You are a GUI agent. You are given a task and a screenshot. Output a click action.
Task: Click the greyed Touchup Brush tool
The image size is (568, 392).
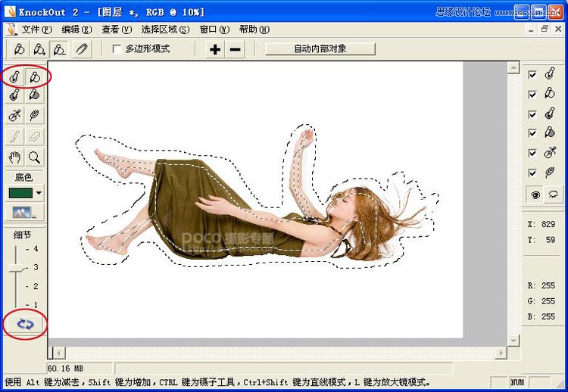(14, 136)
